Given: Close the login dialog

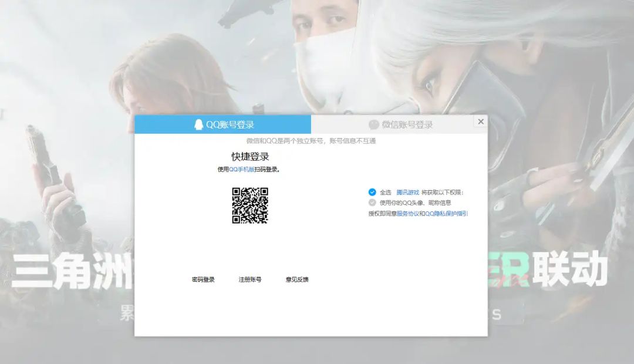Looking at the screenshot, I should (x=481, y=122).
